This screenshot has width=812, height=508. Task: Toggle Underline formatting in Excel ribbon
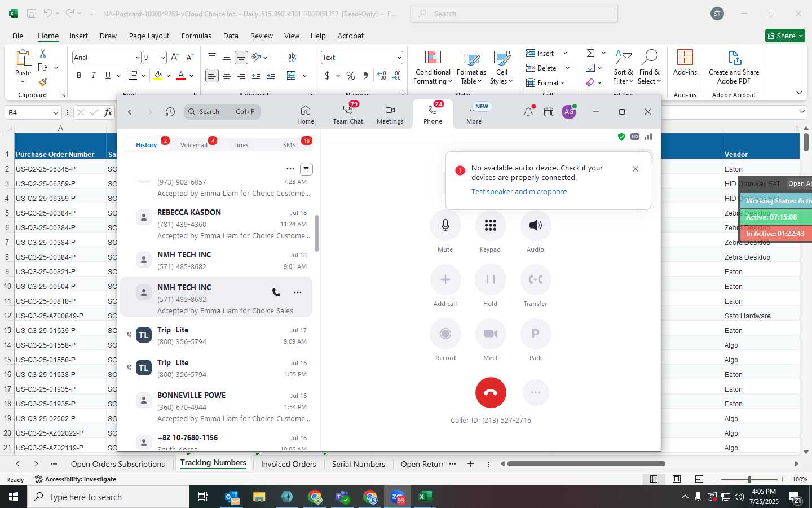pyautogui.click(x=108, y=76)
